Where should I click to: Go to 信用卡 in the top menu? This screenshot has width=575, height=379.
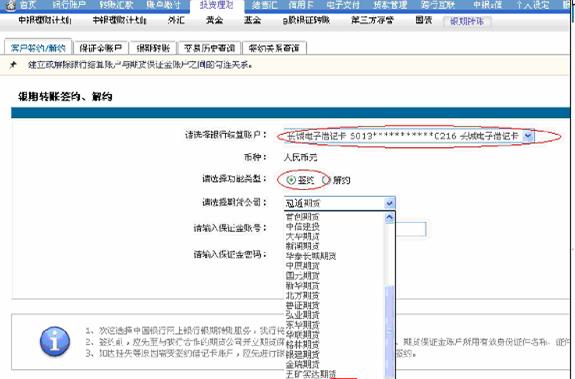(301, 5)
